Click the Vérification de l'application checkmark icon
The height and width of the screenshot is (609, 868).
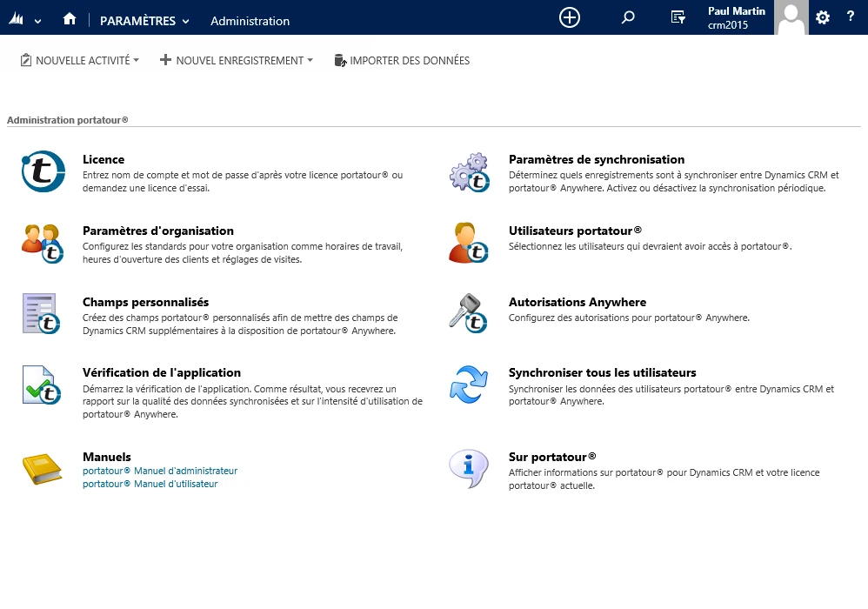pyautogui.click(x=42, y=385)
